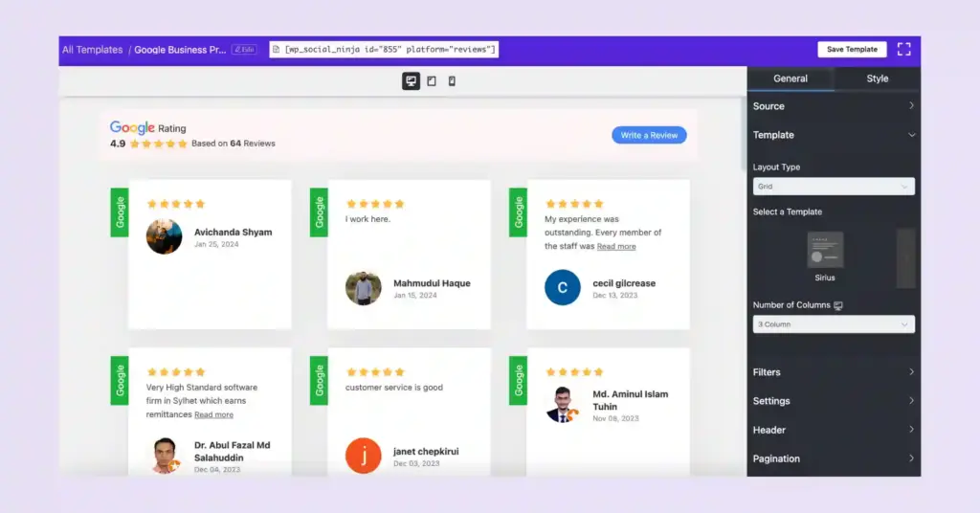This screenshot has height=513, width=980.
Task: Switch to desktop preview icon
Action: pos(411,81)
